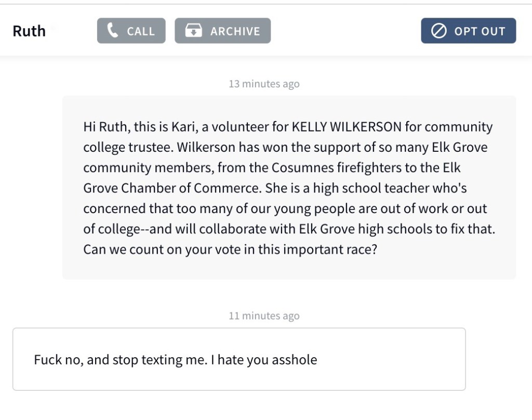Screen dimensions: 532x420
Task: Click "KELLY WILKERSON" in the sent message
Action: (x=347, y=127)
